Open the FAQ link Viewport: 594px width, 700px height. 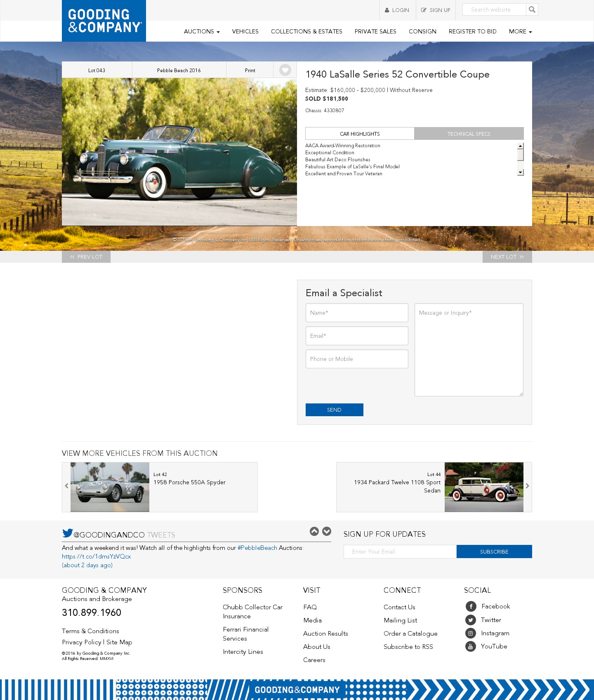(x=310, y=607)
